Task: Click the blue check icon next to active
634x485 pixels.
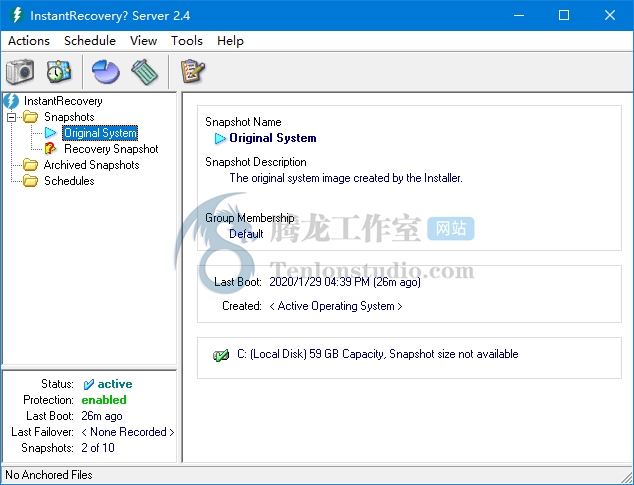Action: point(88,384)
